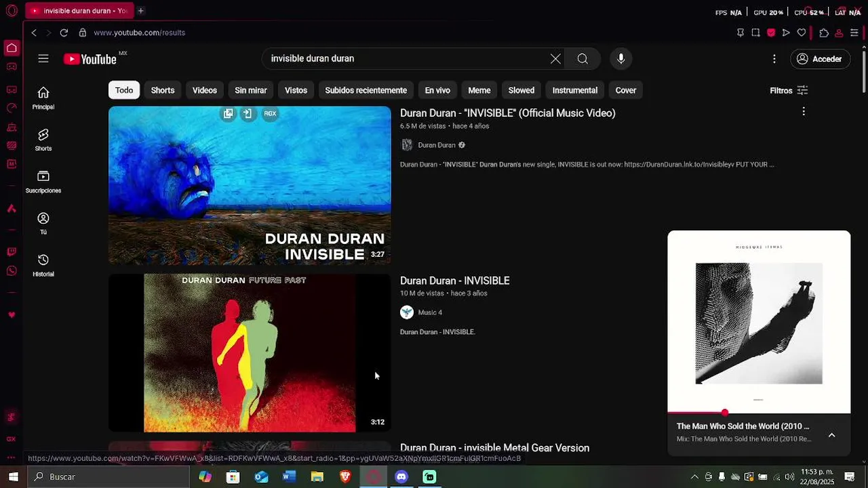
Task: Click the pop-out video icon on thumbnail
Action: pos(248,114)
